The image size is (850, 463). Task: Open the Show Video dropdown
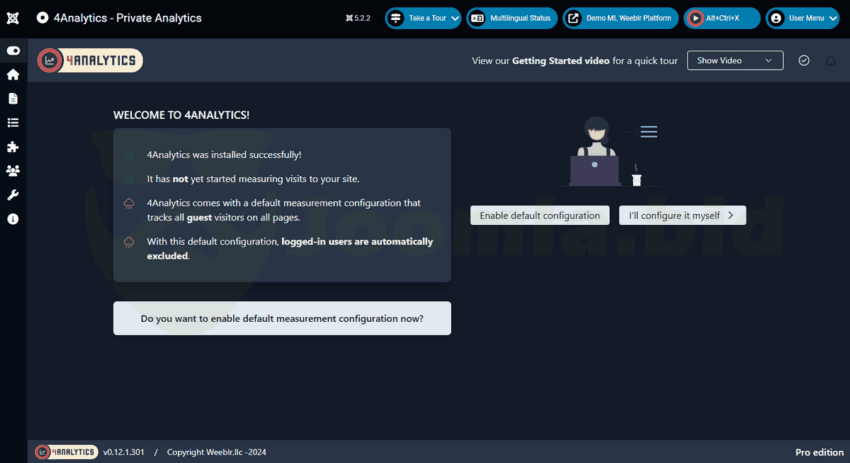click(x=734, y=61)
